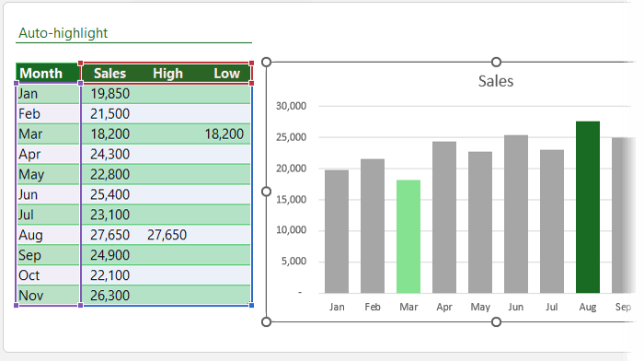The width and height of the screenshot is (644, 361).
Task: Click the light green Mar bar
Action: pyautogui.click(x=408, y=237)
